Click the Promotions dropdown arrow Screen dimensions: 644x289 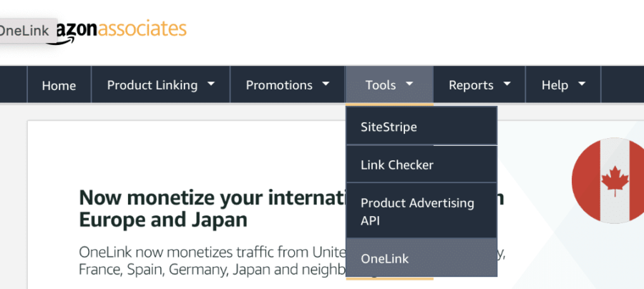326,84
